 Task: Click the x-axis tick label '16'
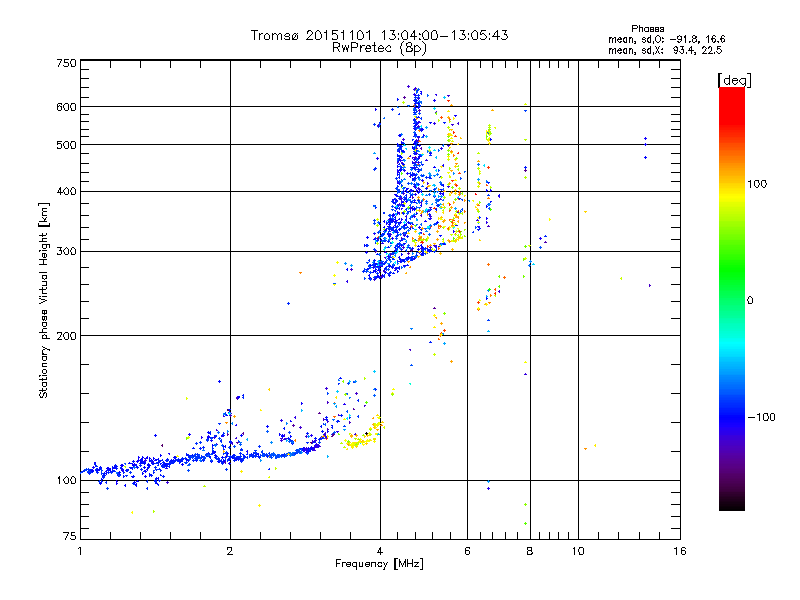(x=680, y=551)
